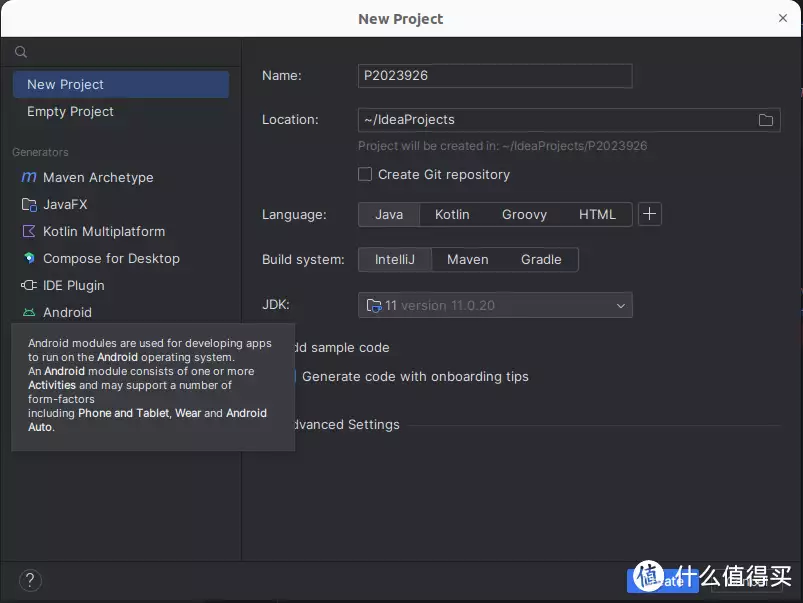
Task: Click the Kotlin Multiplatform entry
Action: click(x=121, y=232)
